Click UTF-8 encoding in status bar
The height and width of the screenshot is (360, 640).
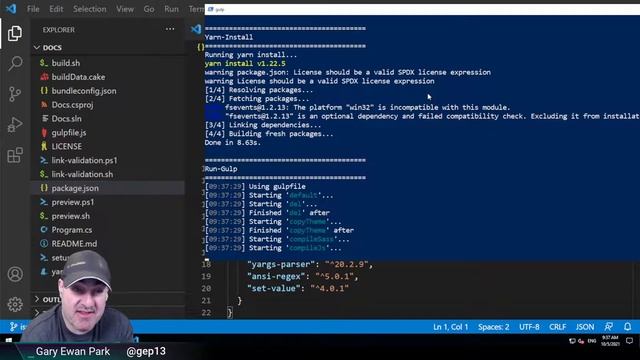[x=529, y=327]
